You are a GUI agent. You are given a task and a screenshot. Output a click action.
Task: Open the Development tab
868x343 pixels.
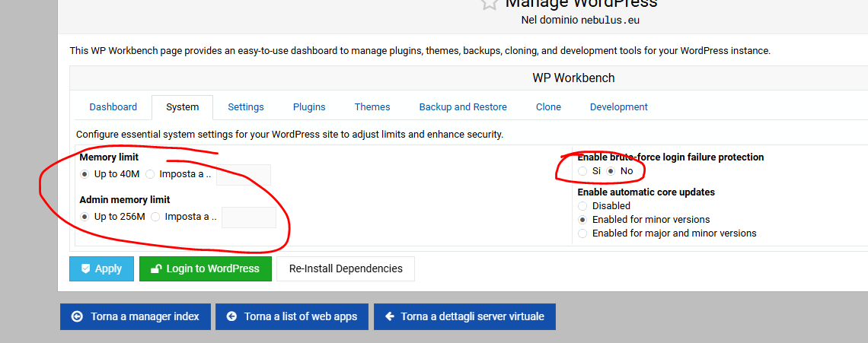618,107
